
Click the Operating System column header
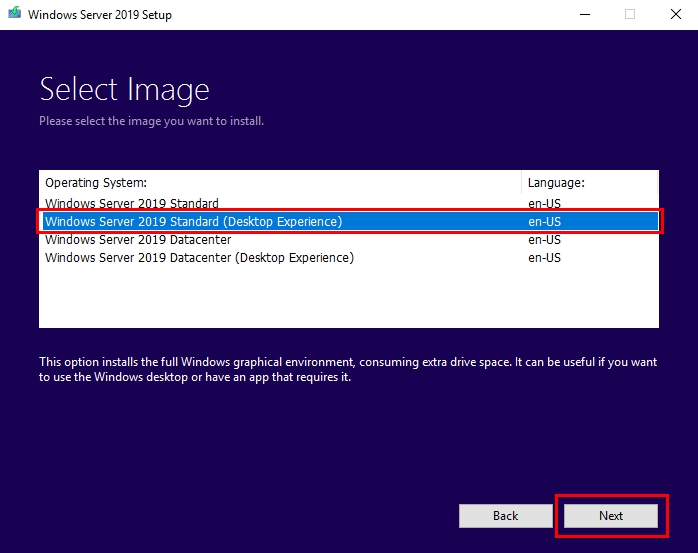click(x=280, y=183)
